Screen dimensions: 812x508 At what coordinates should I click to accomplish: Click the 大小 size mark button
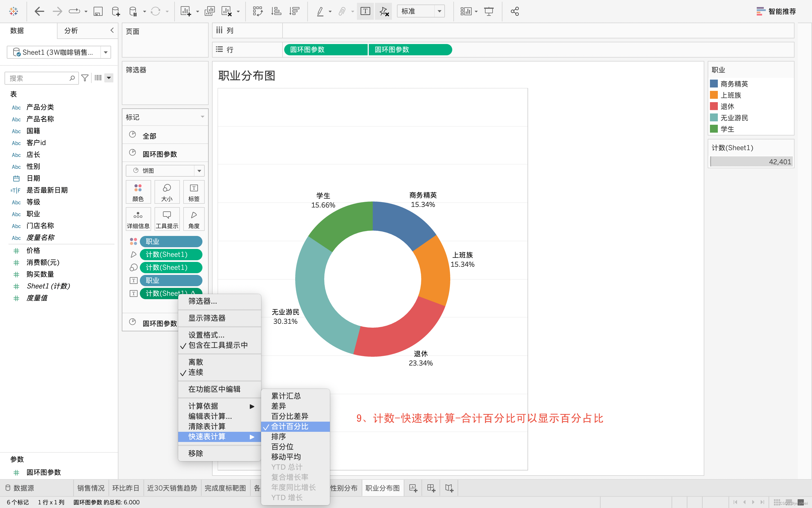pos(167,192)
